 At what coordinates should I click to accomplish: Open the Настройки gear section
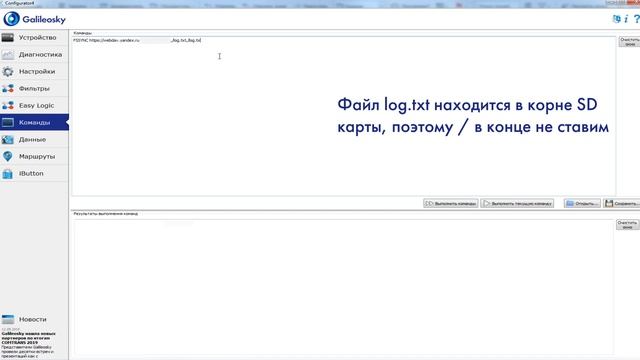click(34, 71)
